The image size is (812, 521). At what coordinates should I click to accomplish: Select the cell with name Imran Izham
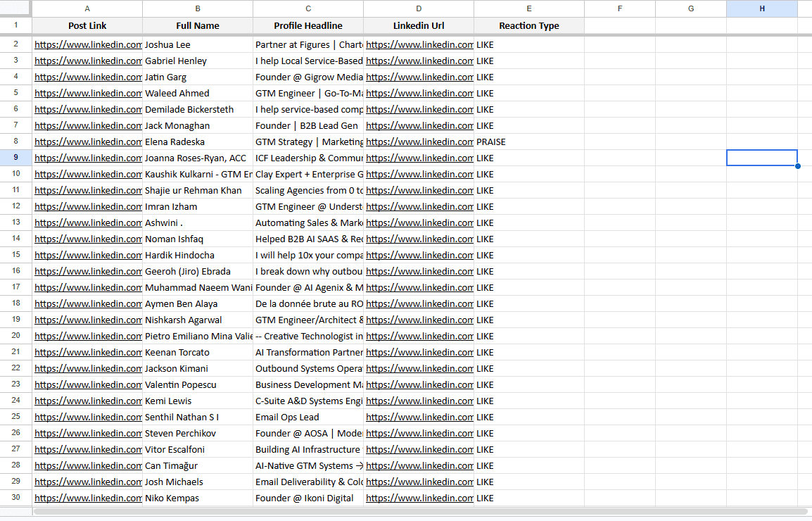(x=198, y=206)
